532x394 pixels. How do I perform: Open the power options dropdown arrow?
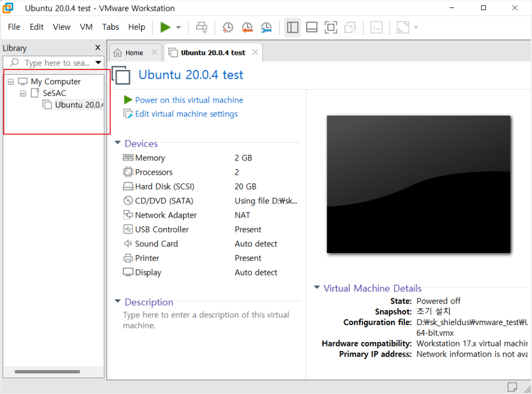tap(178, 28)
